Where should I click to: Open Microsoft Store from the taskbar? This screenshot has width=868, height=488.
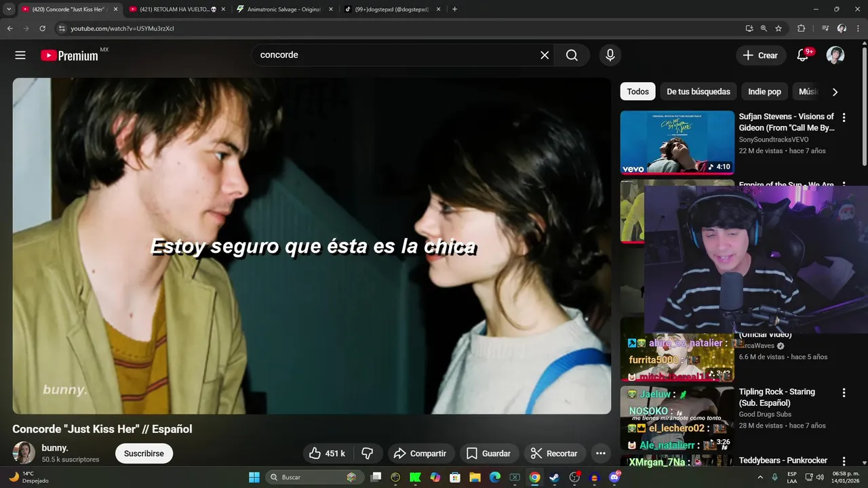coord(455,477)
